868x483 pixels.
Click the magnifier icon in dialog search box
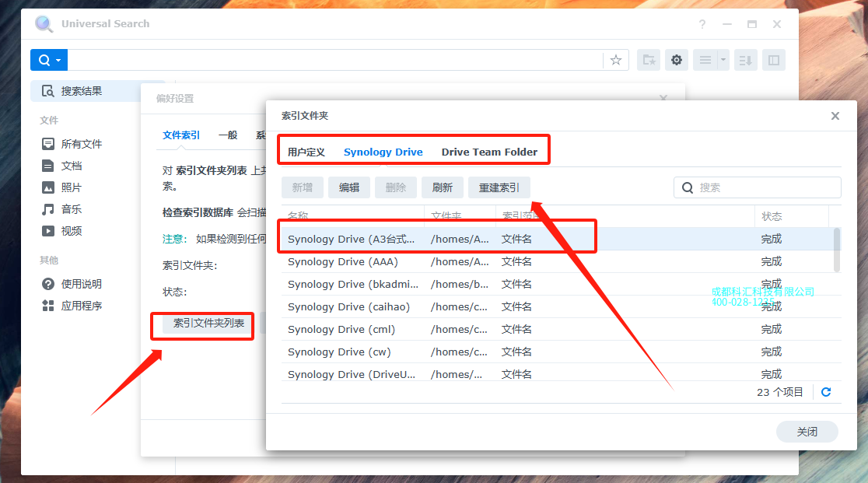point(687,187)
